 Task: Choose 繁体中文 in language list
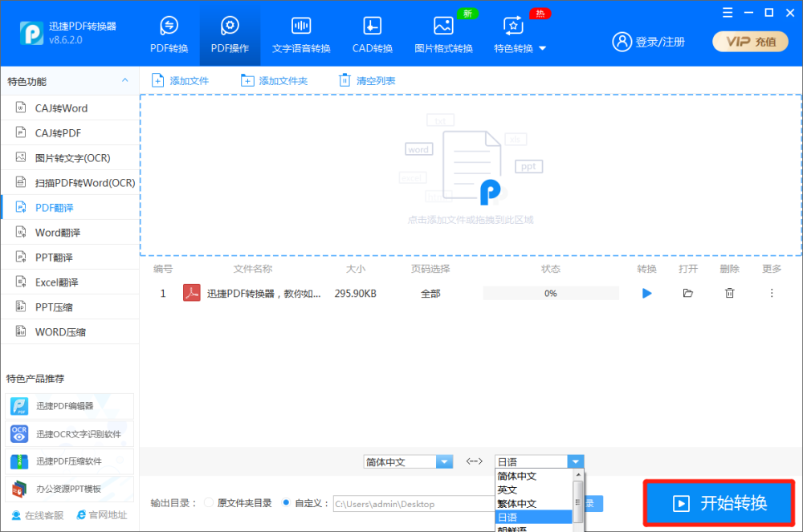tap(534, 504)
